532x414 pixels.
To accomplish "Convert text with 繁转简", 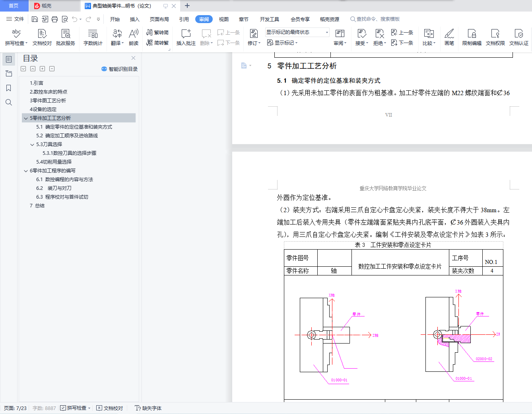I will point(157,32).
